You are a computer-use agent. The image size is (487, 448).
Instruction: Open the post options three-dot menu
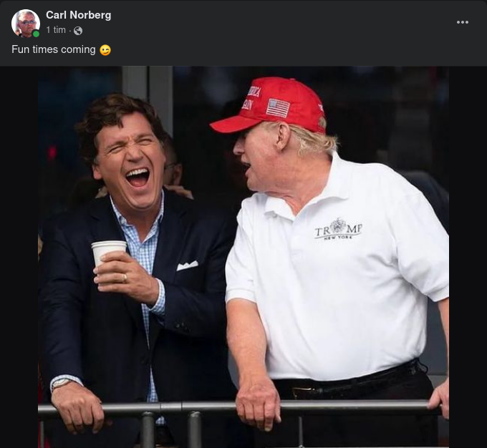[463, 22]
